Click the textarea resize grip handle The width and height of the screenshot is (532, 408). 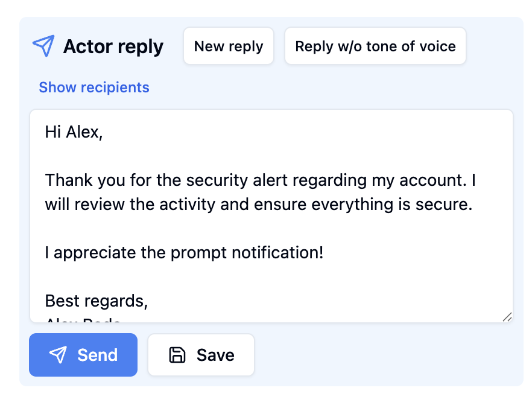(x=507, y=317)
